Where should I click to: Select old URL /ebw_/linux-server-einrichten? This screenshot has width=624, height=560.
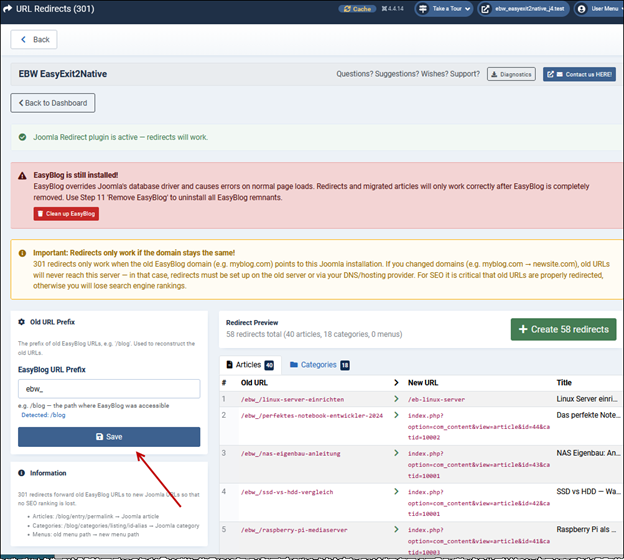[292, 400]
